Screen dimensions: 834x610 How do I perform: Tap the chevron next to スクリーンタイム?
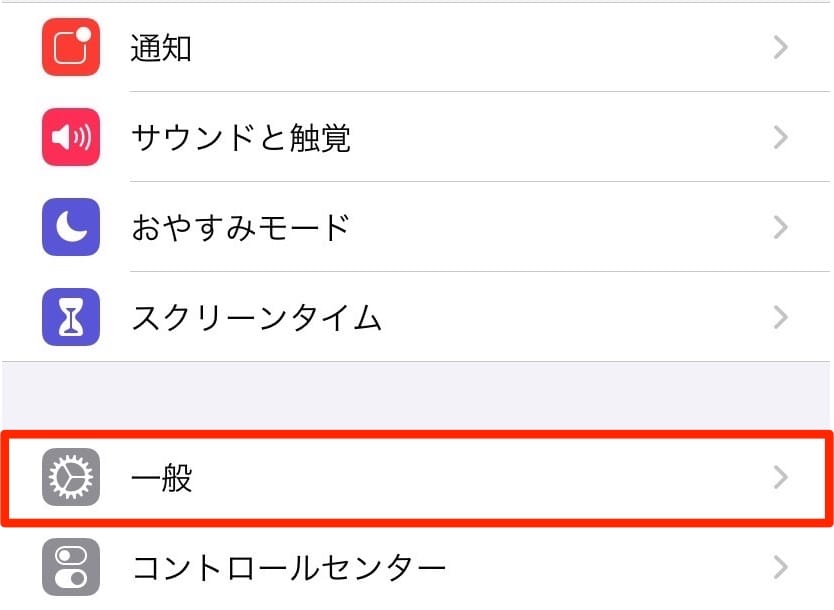pos(781,317)
